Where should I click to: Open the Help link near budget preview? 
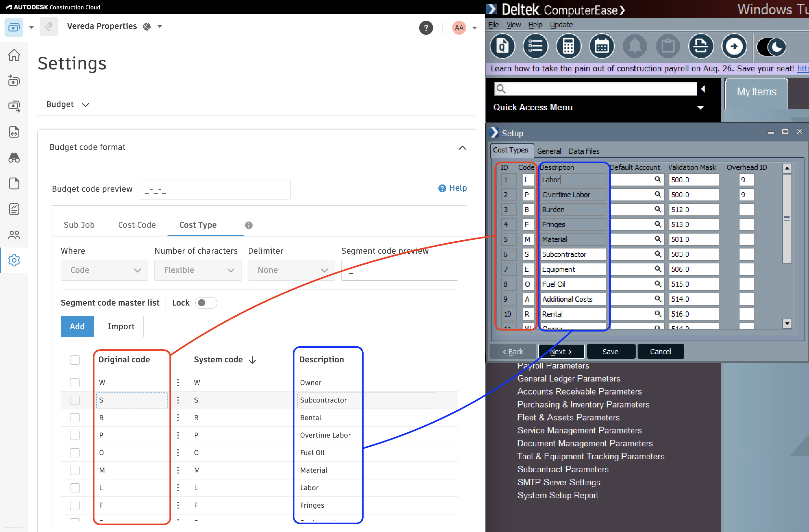tap(453, 188)
